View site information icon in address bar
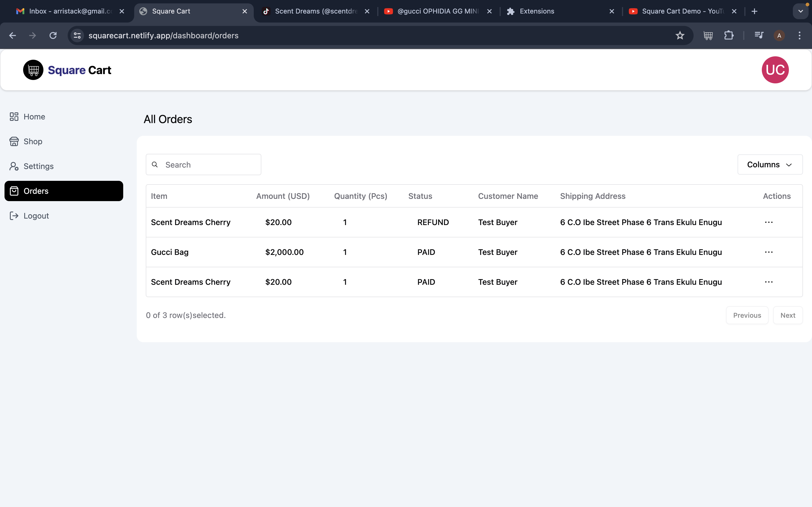This screenshot has height=507, width=812. tap(77, 35)
